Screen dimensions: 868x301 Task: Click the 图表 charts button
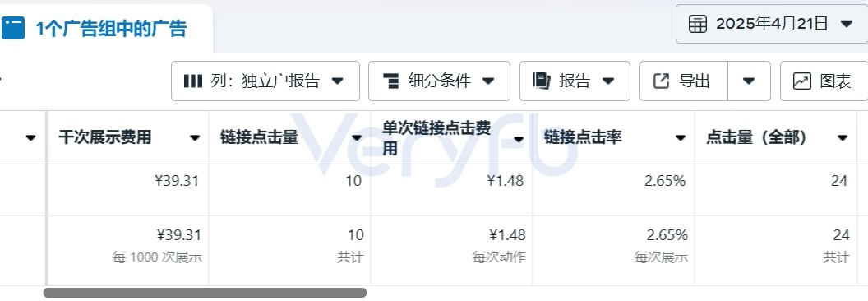click(824, 81)
